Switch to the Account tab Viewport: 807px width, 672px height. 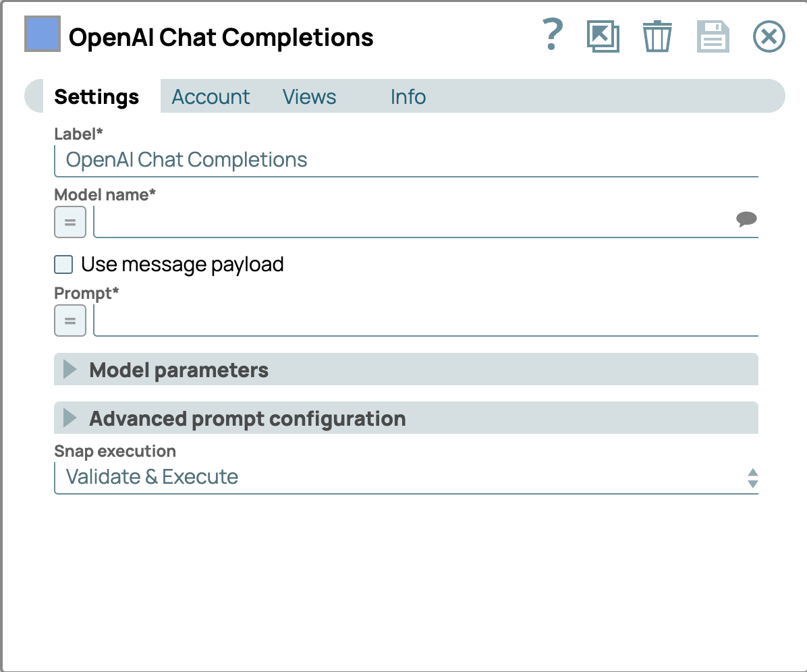pyautogui.click(x=211, y=96)
